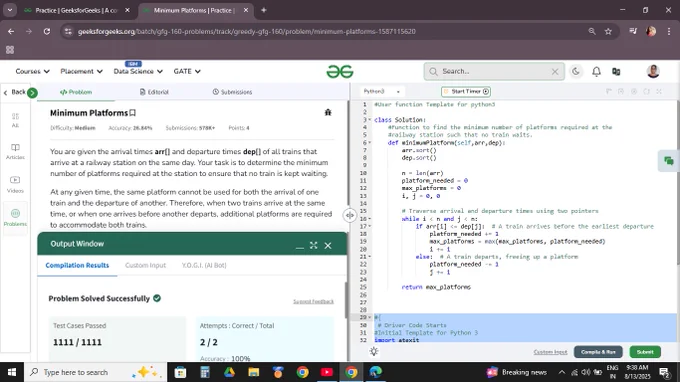Open YouTube from the taskbar
680x382 pixels.
(x=327, y=372)
